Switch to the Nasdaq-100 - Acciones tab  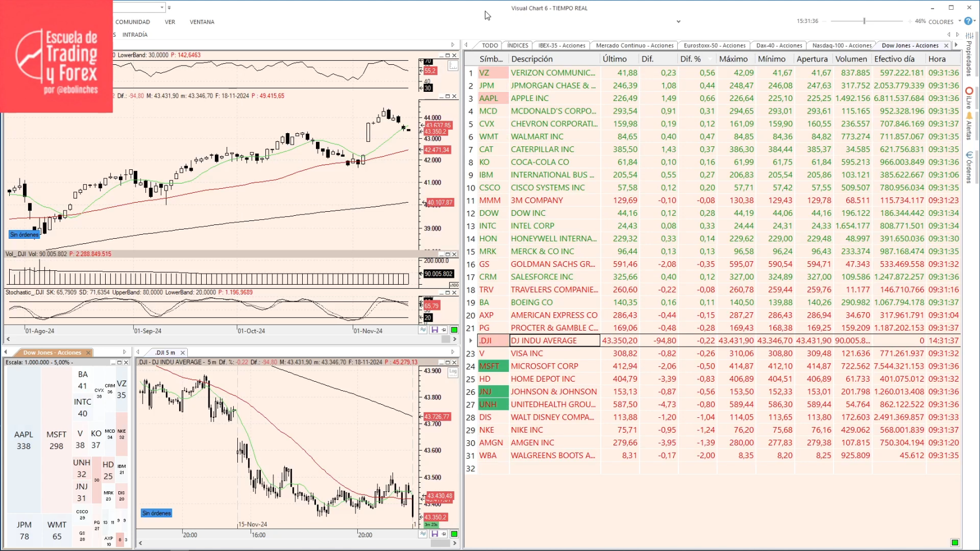tap(842, 45)
